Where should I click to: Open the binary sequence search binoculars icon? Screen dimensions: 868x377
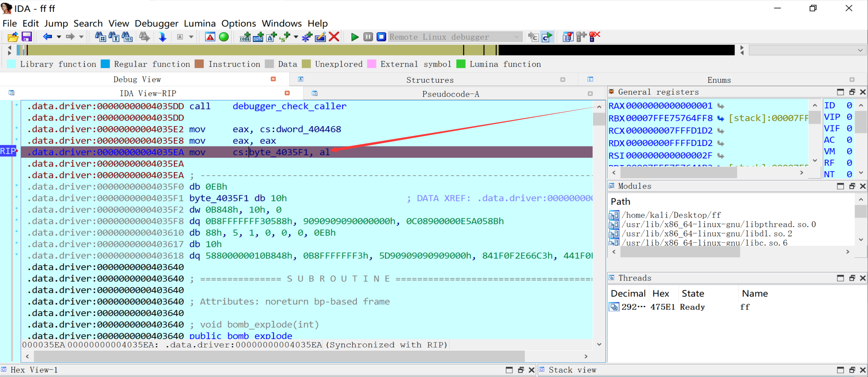tap(127, 37)
